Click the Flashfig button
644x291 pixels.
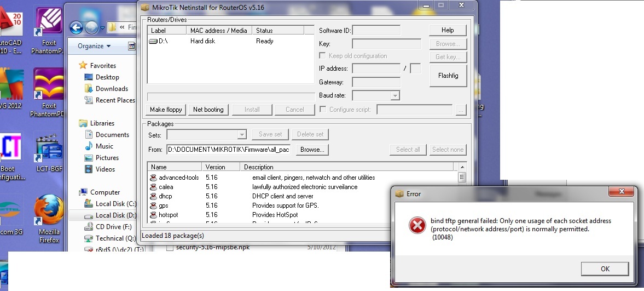pyautogui.click(x=448, y=76)
